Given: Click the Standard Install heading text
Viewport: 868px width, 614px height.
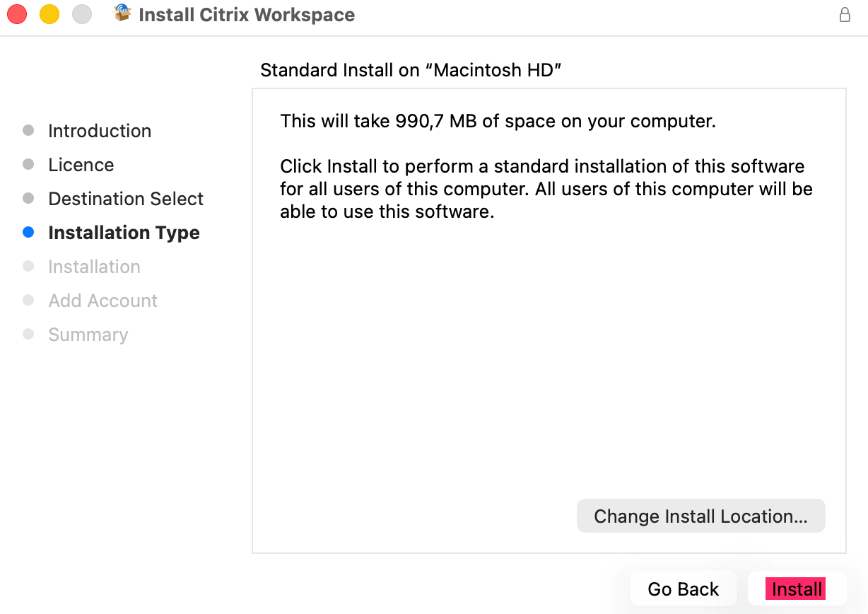Looking at the screenshot, I should pyautogui.click(x=411, y=70).
